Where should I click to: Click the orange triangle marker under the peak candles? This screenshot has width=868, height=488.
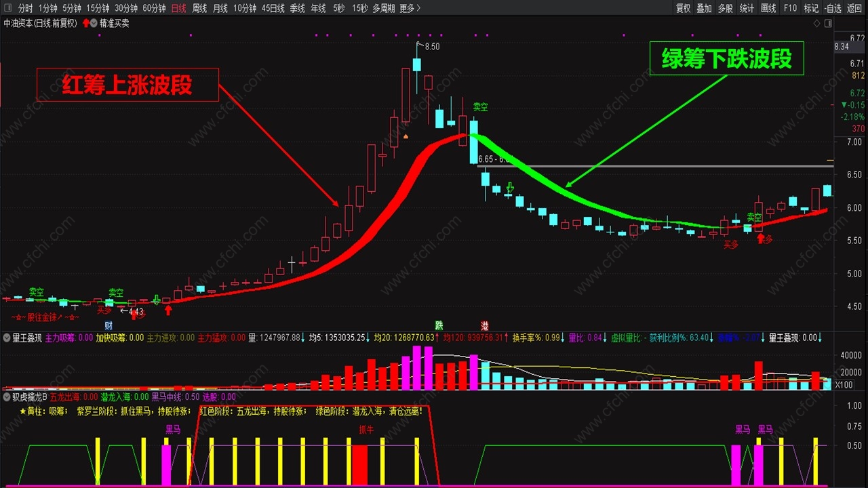click(x=406, y=136)
